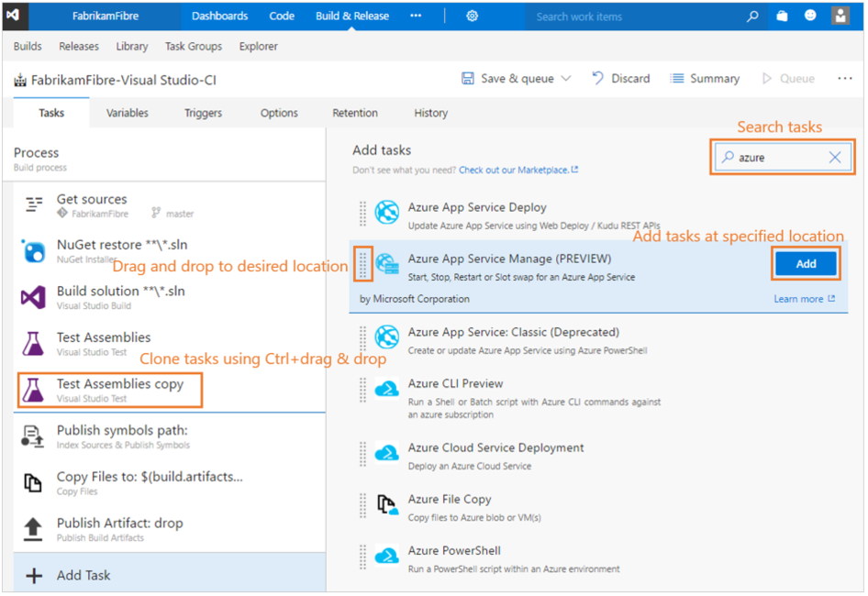868x596 pixels.
Task: Click the drag grip of Azure File Copy
Action: click(x=362, y=505)
